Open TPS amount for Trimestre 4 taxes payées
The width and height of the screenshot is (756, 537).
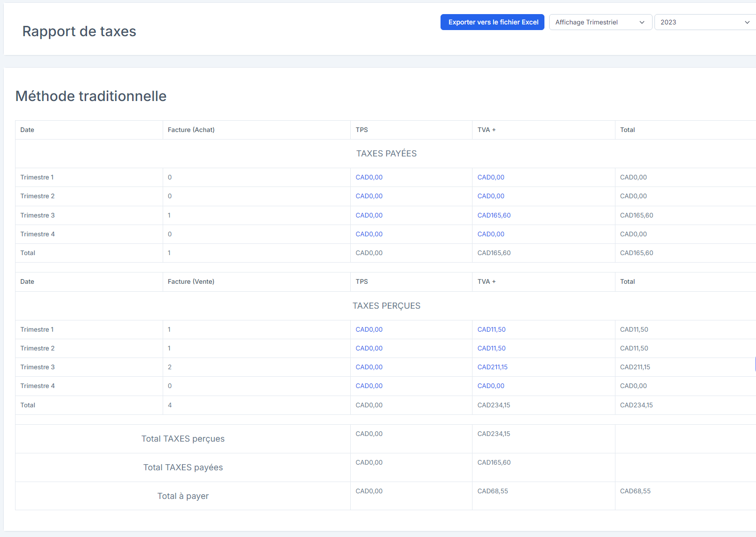[369, 234]
